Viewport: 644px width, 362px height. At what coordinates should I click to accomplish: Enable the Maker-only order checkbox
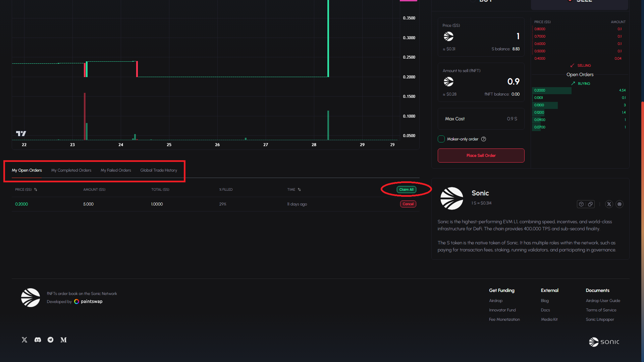pyautogui.click(x=441, y=139)
